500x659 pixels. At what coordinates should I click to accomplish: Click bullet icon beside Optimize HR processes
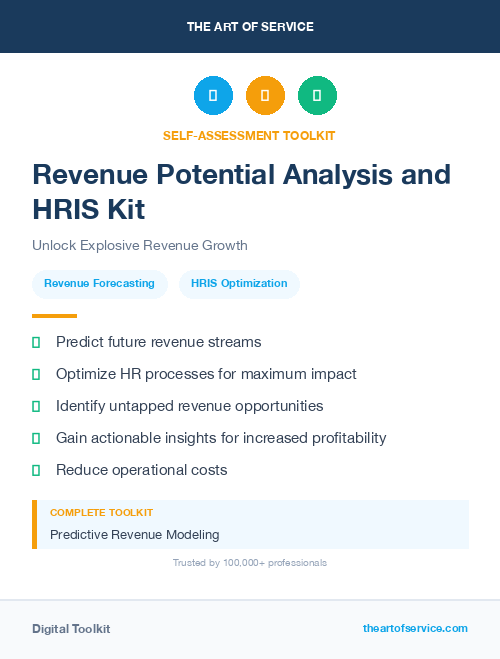[36, 374]
